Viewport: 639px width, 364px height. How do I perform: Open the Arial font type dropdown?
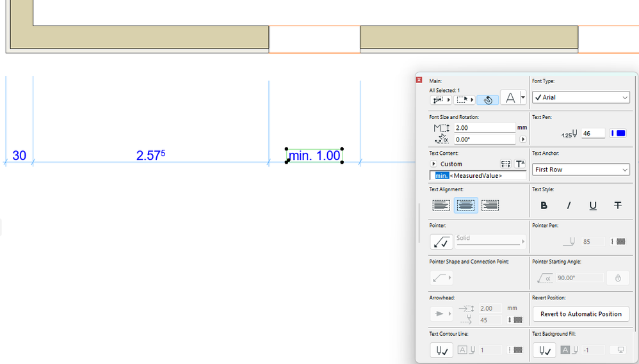(581, 97)
